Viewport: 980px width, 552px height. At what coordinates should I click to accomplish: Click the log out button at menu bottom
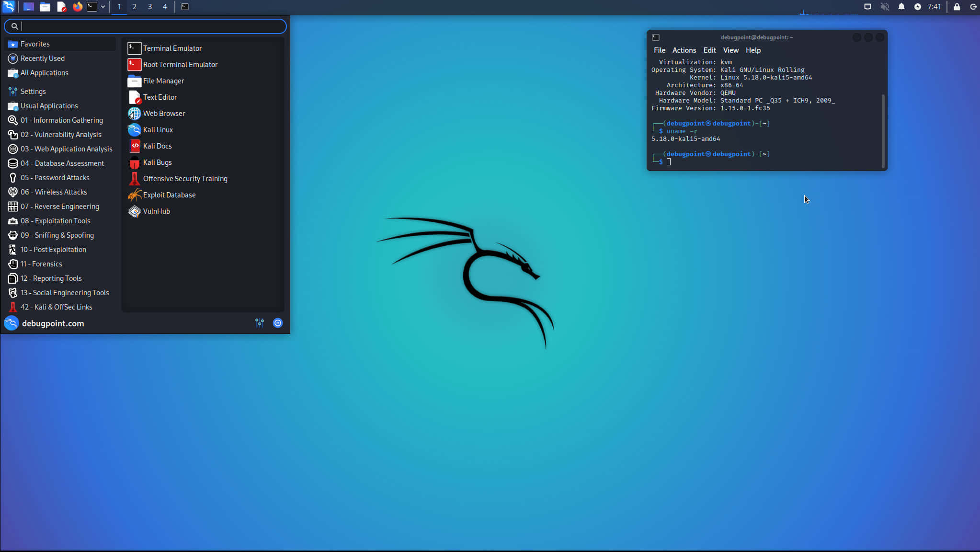278,323
